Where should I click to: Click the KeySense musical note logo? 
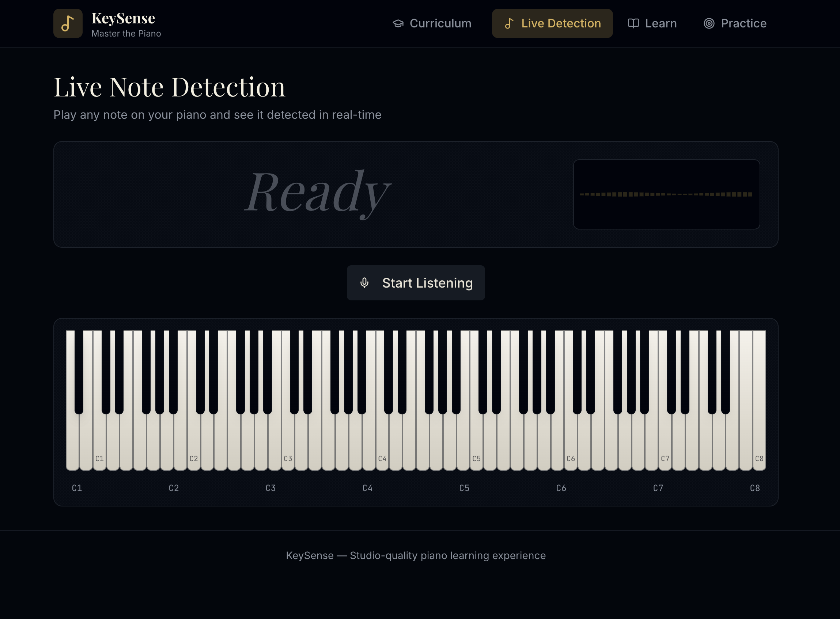68,23
